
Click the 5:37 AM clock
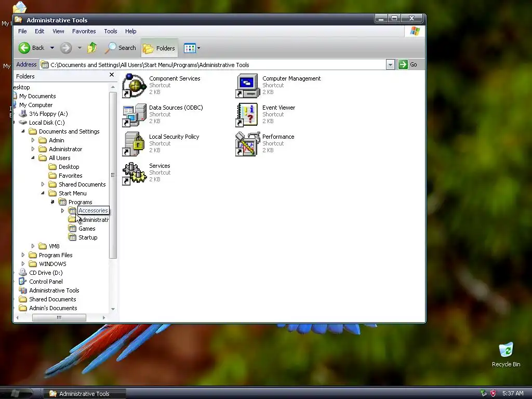point(513,393)
